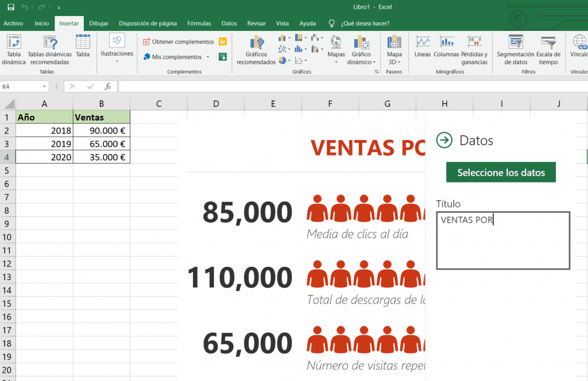The height and width of the screenshot is (381, 588).
Task: Open the Archivo menu tab
Action: pyautogui.click(x=13, y=23)
